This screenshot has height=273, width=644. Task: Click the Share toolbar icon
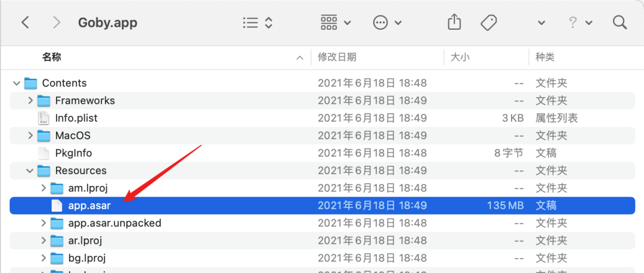454,22
